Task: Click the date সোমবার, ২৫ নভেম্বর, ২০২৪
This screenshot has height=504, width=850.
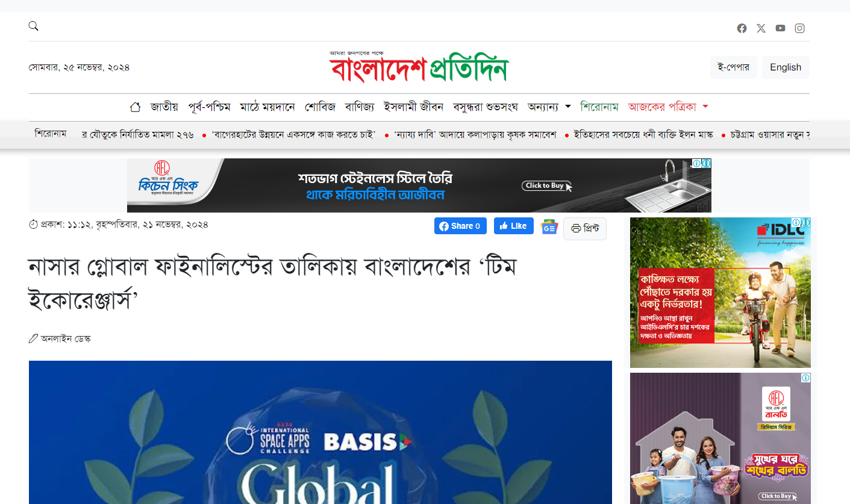Action: (x=79, y=67)
